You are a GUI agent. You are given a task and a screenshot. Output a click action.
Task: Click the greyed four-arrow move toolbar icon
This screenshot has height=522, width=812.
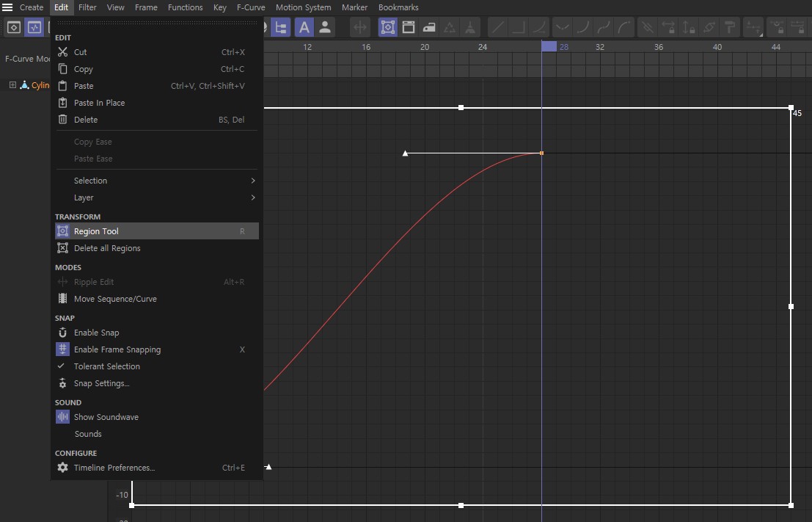360,27
